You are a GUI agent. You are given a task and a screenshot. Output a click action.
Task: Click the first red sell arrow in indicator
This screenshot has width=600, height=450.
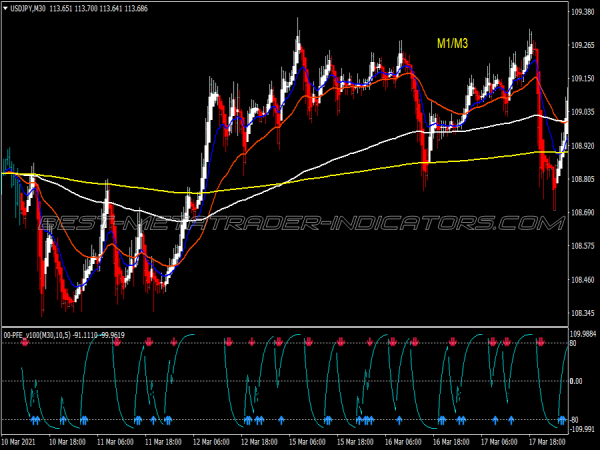tap(25, 342)
